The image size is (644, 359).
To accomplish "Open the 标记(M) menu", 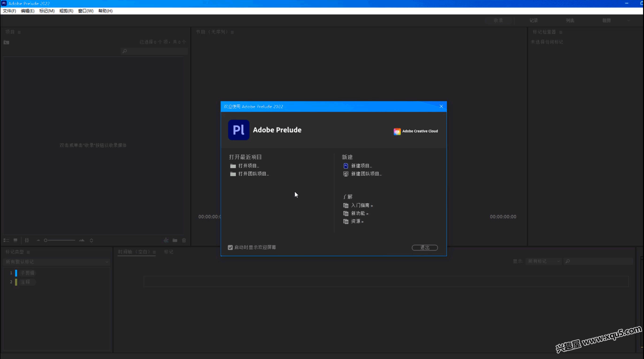I will click(x=47, y=11).
